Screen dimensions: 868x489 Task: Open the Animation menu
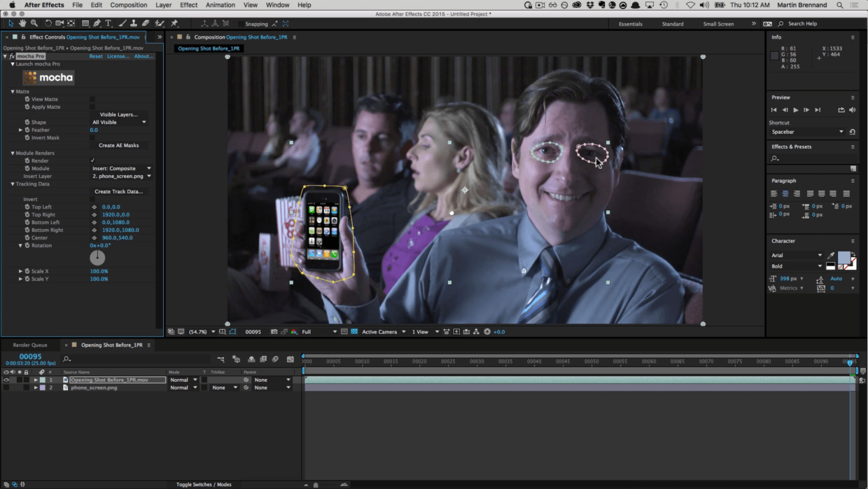coord(220,5)
